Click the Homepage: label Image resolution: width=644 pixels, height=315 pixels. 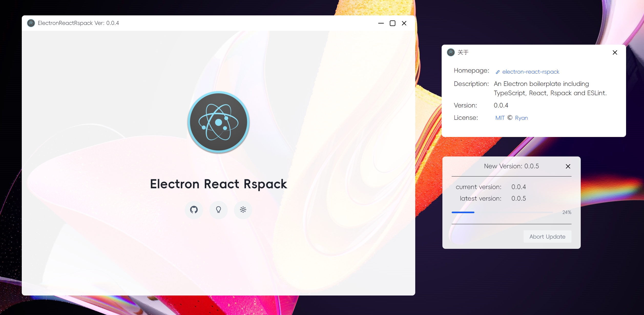(x=471, y=71)
